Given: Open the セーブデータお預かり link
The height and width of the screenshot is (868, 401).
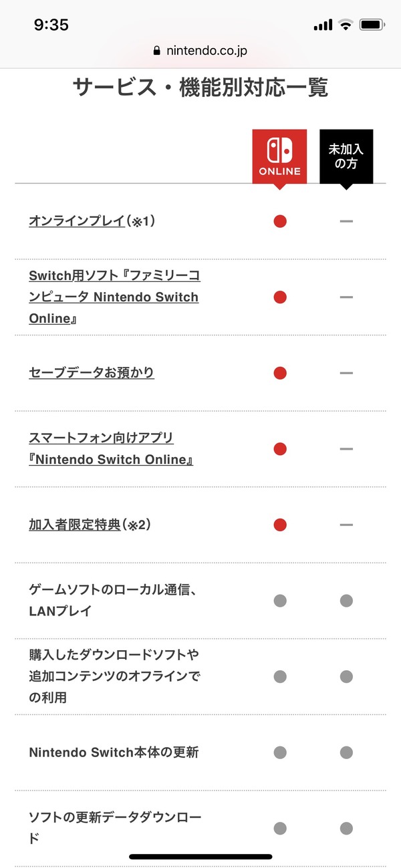Looking at the screenshot, I should click(92, 372).
